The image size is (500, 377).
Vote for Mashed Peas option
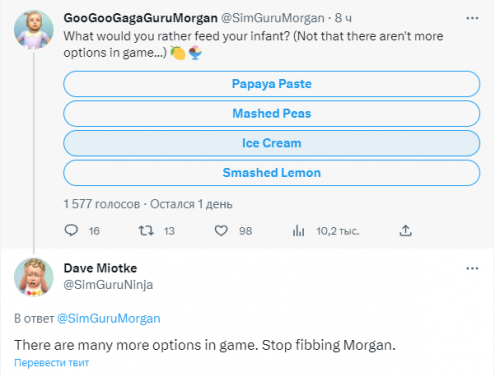coord(272,114)
